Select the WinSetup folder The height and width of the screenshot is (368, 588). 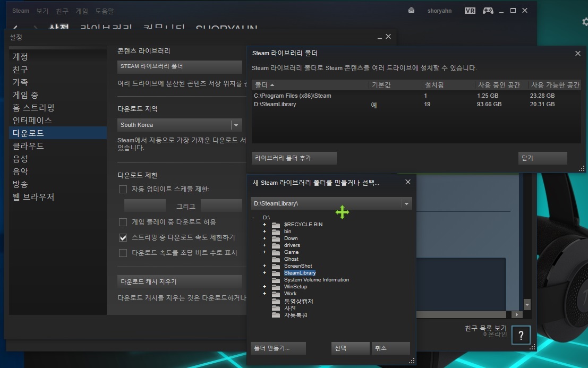tap(295, 287)
